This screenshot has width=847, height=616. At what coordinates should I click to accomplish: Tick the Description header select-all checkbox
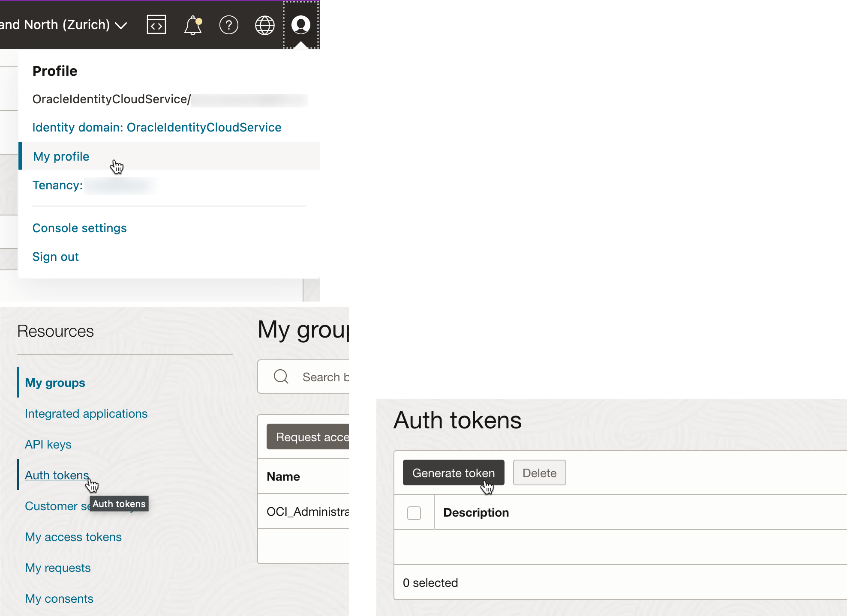click(x=414, y=513)
